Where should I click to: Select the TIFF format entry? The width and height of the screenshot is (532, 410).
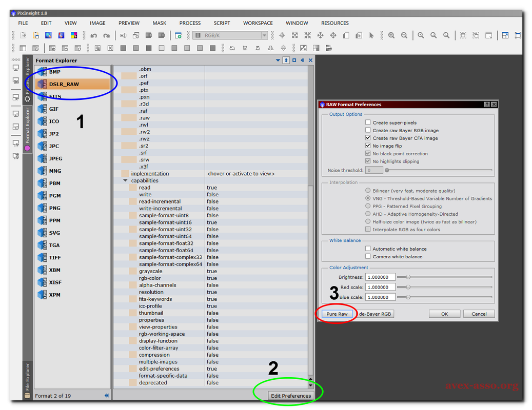click(72, 257)
